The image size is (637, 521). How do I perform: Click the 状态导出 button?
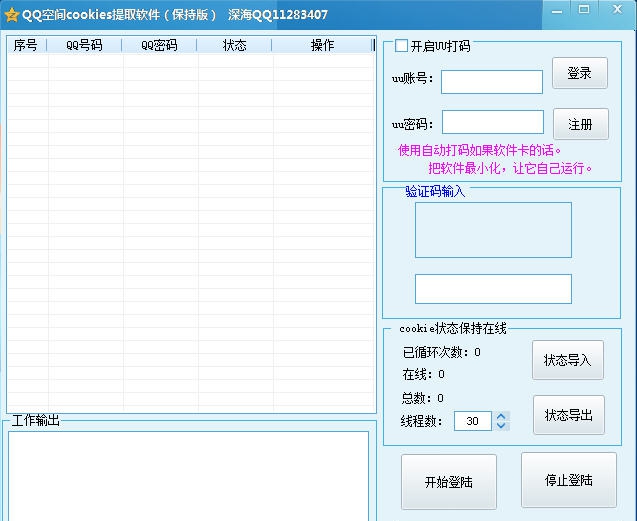pyautogui.click(x=569, y=415)
